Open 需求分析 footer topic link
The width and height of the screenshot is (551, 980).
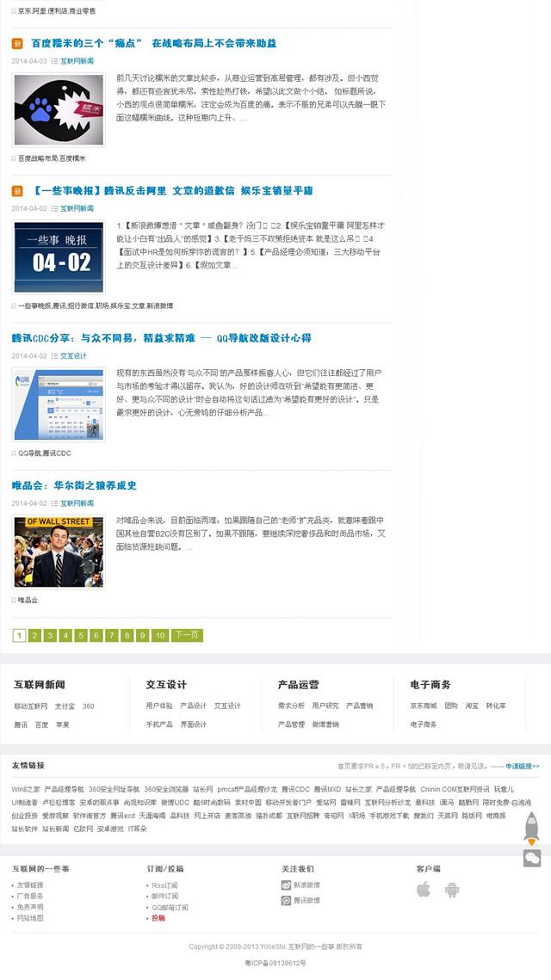[291, 706]
